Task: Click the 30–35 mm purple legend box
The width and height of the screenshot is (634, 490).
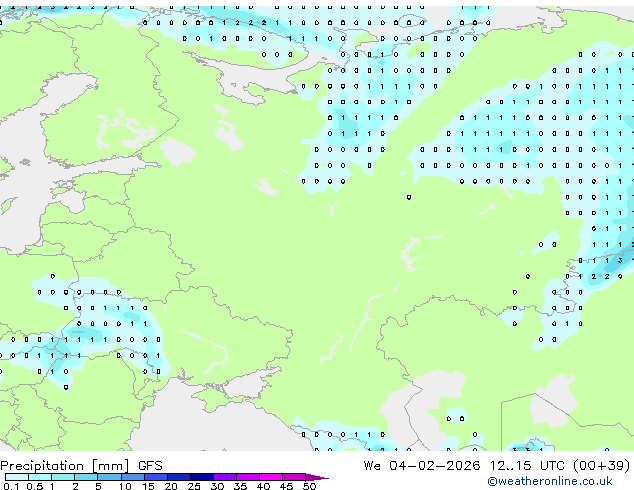Action: [225, 477]
